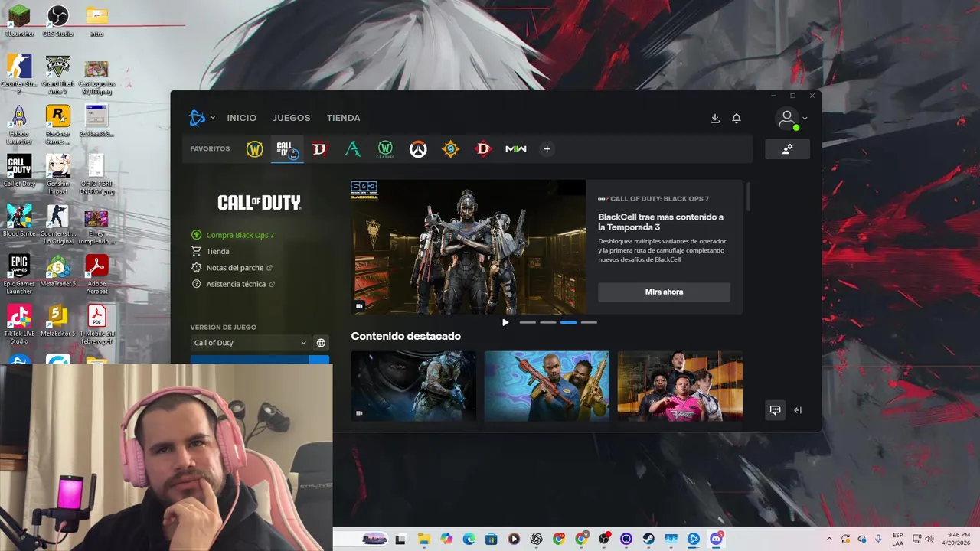Open the WoW Classic favorite icon

pos(385,149)
